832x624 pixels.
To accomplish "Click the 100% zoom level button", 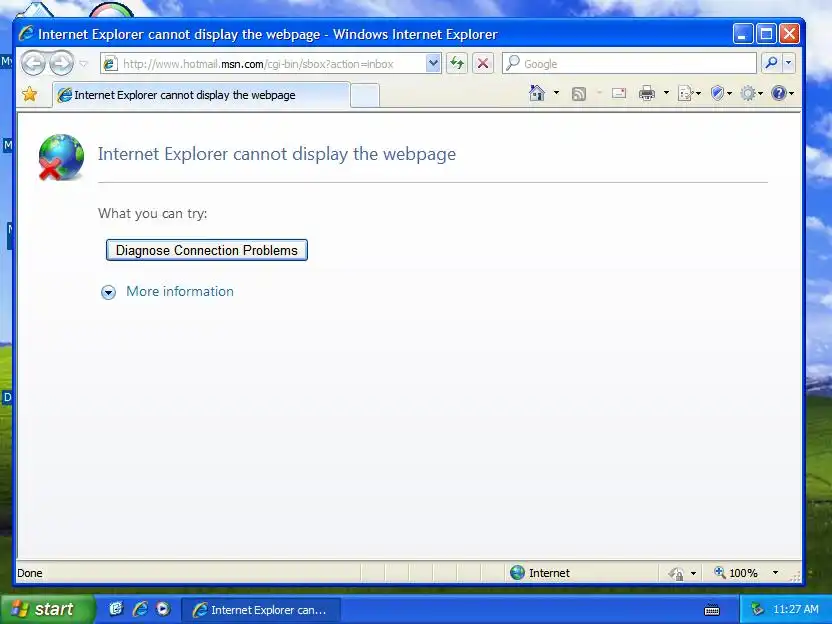I will tap(736, 573).
